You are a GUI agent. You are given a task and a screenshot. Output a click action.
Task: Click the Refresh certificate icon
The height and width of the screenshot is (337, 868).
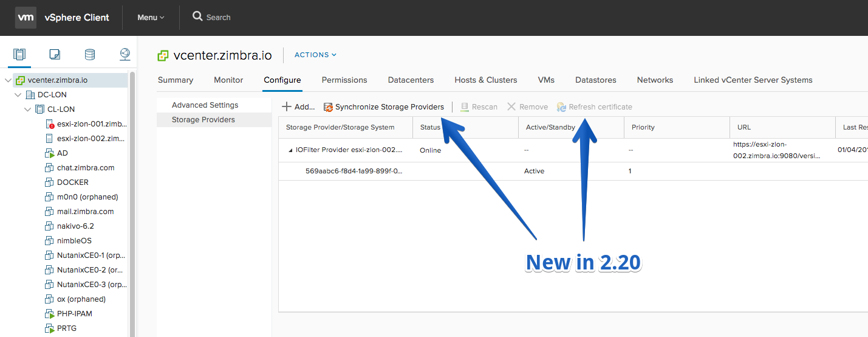click(561, 107)
